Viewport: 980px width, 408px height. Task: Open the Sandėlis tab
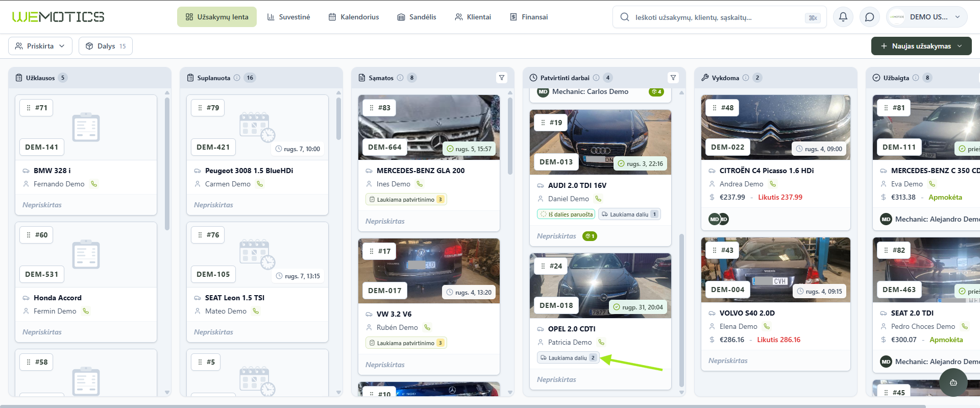(x=417, y=17)
